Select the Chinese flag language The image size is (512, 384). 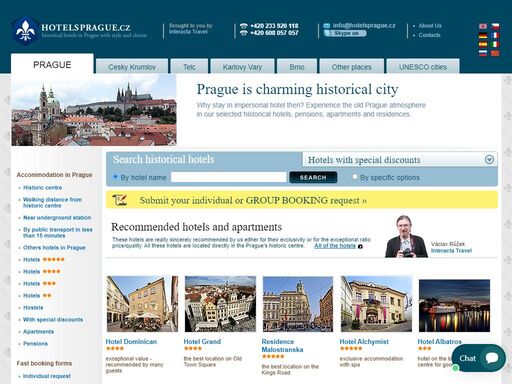tap(495, 53)
